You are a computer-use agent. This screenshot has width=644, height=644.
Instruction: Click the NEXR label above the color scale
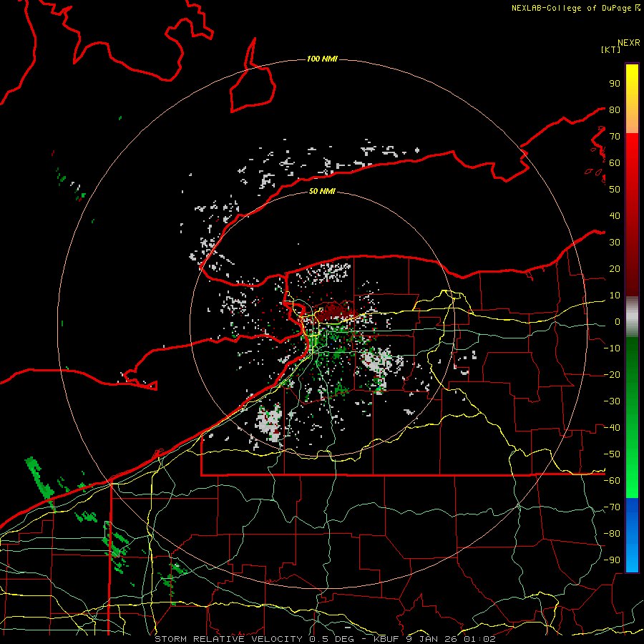coord(629,43)
